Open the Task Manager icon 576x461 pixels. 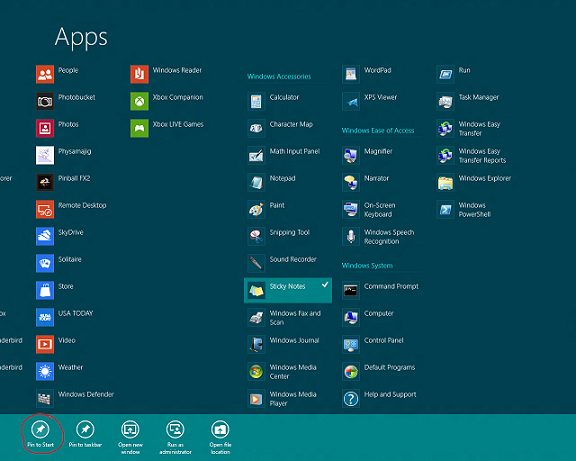pyautogui.click(x=445, y=101)
